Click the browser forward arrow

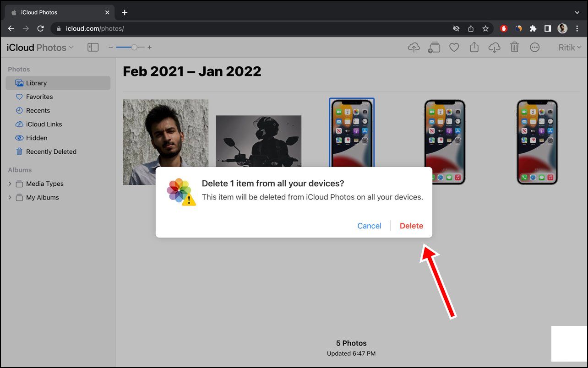coord(26,28)
